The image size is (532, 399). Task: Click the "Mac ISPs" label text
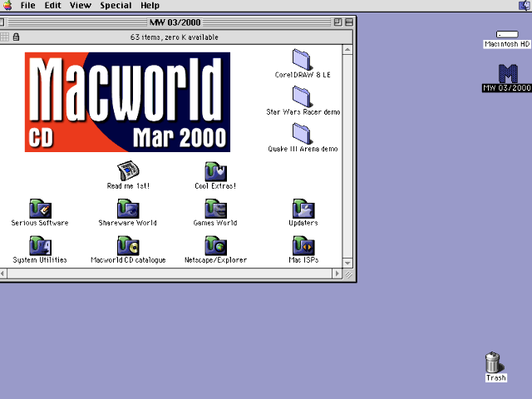pyautogui.click(x=303, y=260)
